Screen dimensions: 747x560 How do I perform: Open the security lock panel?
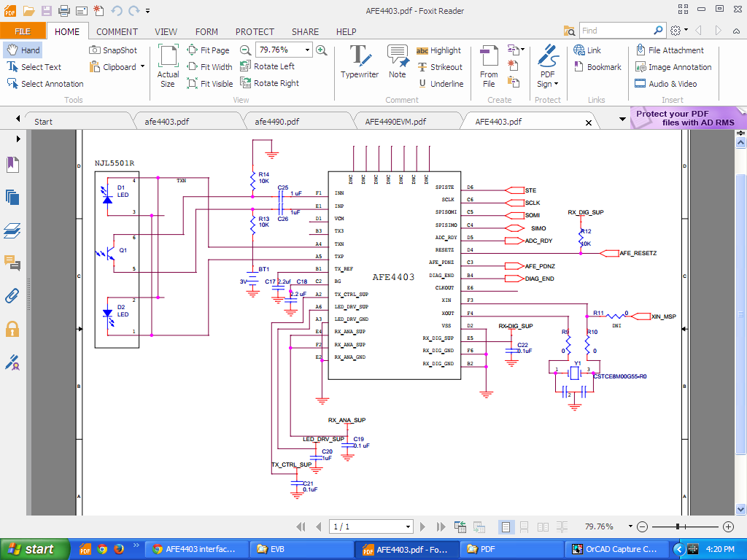click(12, 329)
